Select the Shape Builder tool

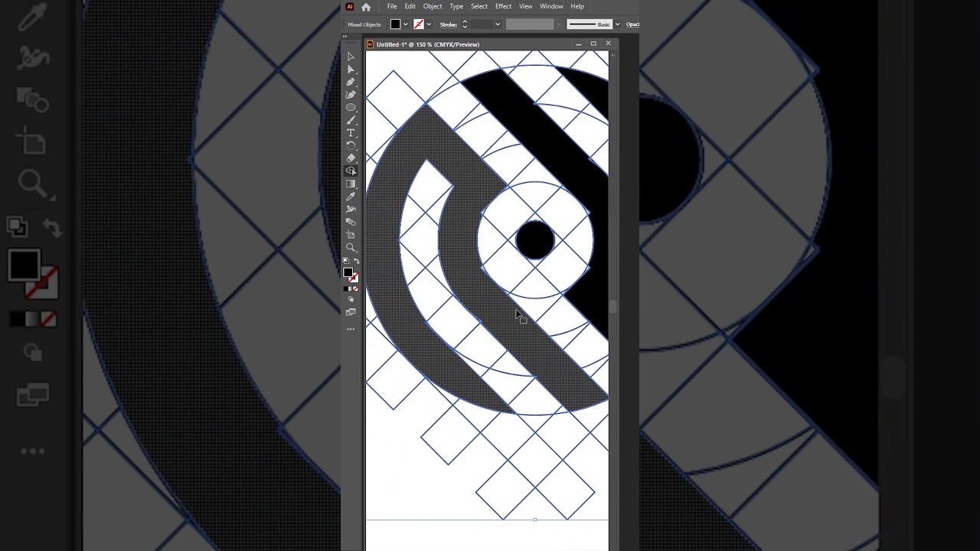pos(351,171)
